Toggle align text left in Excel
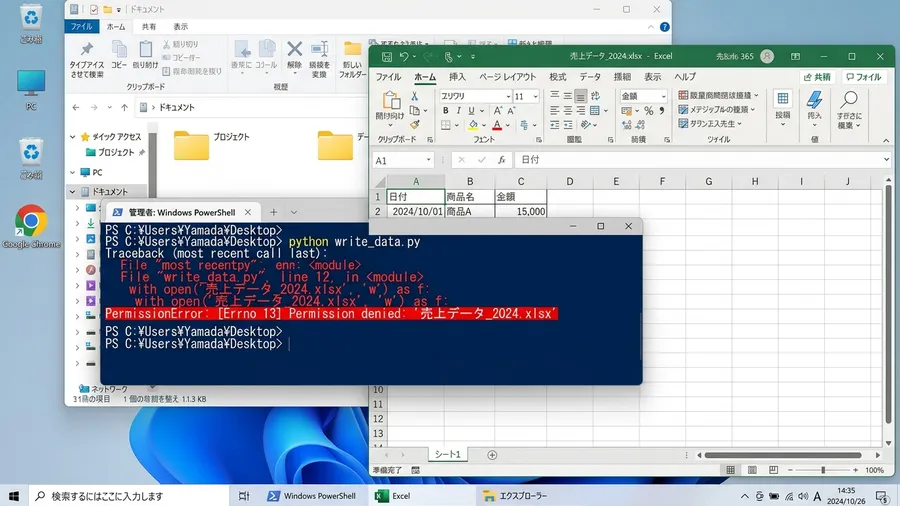The height and width of the screenshot is (506, 900). pyautogui.click(x=554, y=110)
